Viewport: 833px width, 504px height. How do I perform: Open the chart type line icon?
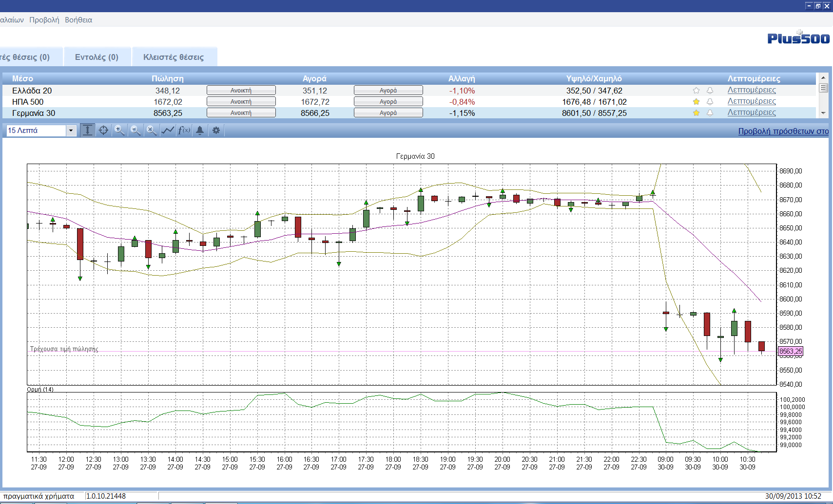(168, 131)
